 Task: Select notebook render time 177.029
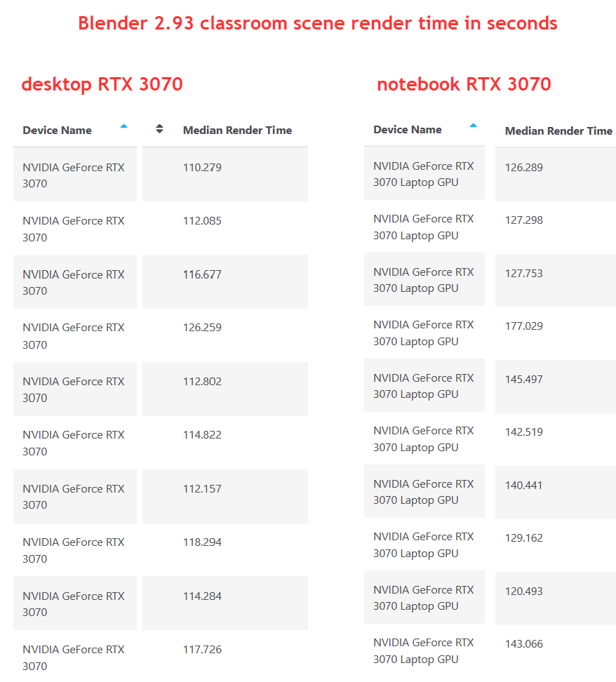pos(524,326)
